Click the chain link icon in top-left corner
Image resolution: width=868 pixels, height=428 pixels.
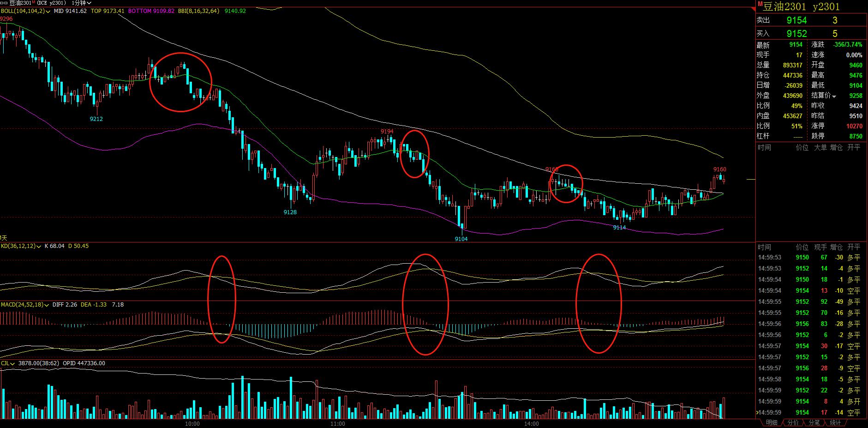point(3,2)
